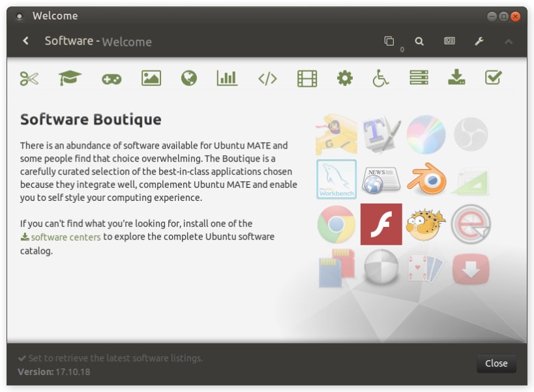Open the Programming code brackets category

[268, 78]
